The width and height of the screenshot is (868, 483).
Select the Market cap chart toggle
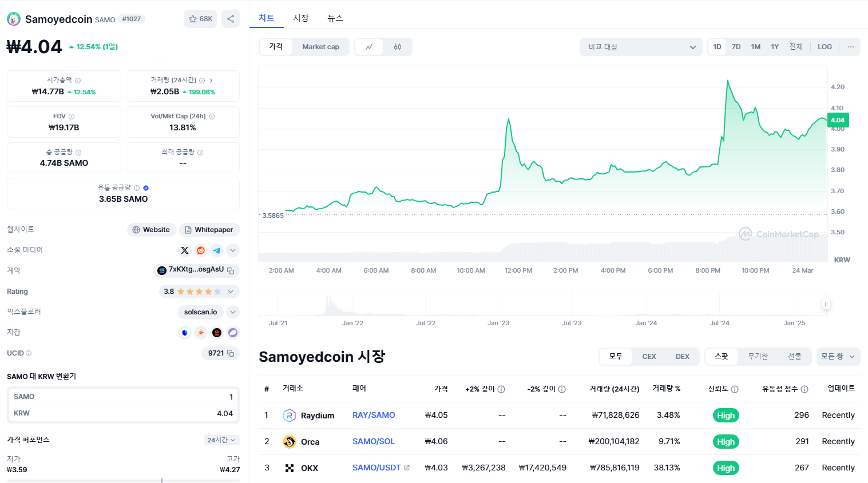coord(320,47)
